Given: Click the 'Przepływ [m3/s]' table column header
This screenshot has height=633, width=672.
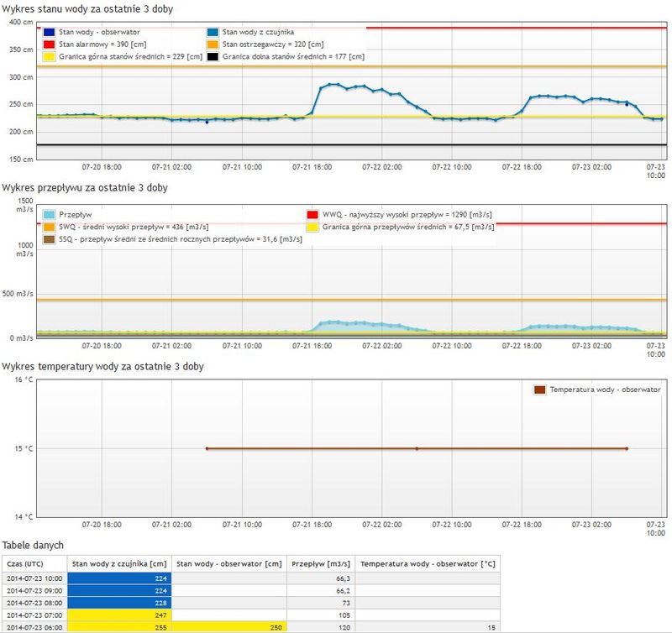Looking at the screenshot, I should click(x=322, y=563).
